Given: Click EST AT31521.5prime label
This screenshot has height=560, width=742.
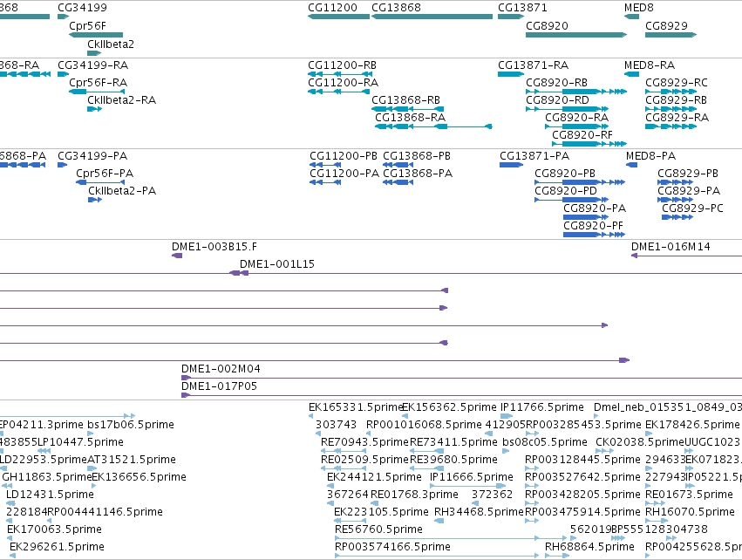Looking at the screenshot, I should coord(132,460).
